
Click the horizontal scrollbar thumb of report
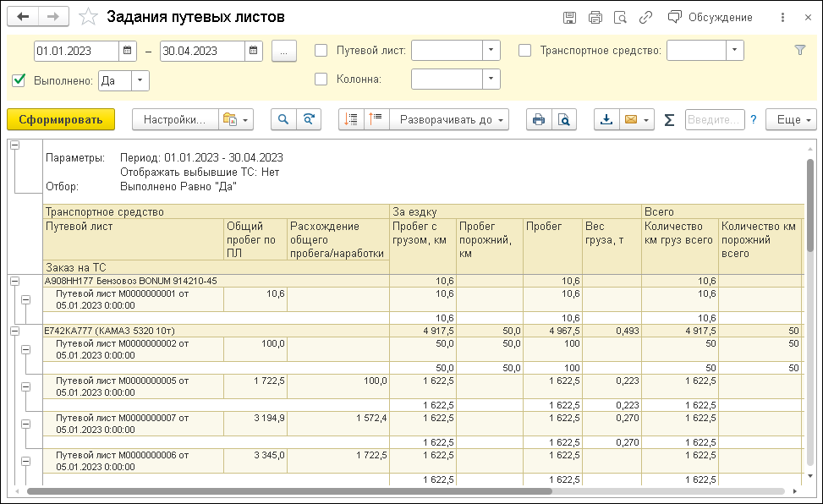point(289,491)
